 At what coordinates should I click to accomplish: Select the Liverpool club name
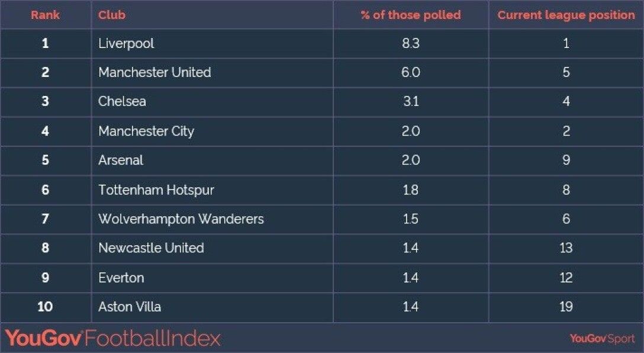[126, 44]
